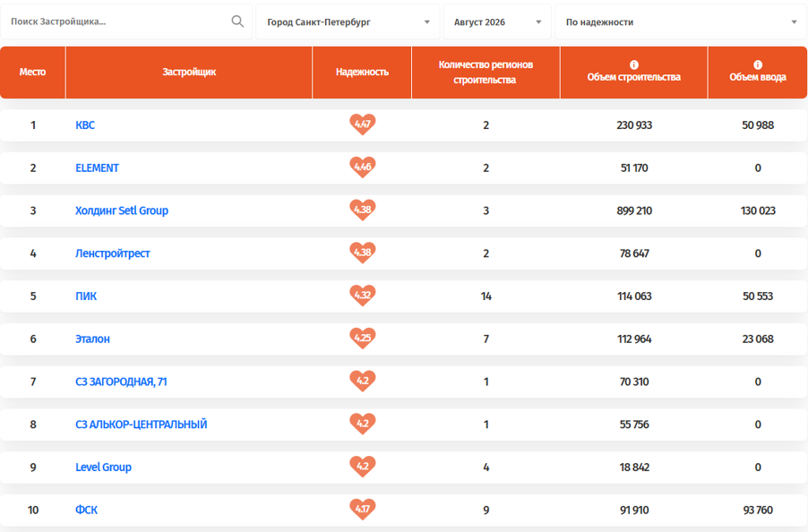This screenshot has height=532, width=808.
Task: Click place number 10 in ФСК row
Action: [x=33, y=510]
